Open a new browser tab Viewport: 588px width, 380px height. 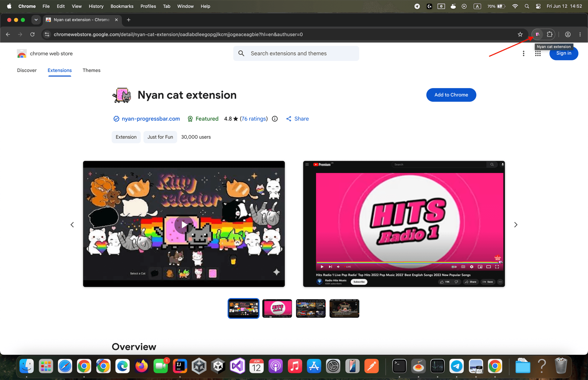tap(129, 20)
